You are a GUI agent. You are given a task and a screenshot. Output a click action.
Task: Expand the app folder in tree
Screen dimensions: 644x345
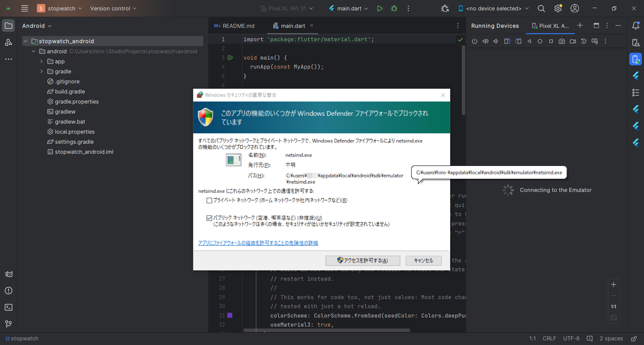pyautogui.click(x=42, y=61)
